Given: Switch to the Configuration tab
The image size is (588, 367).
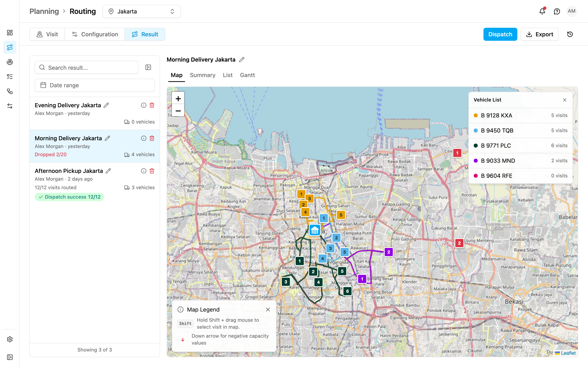Looking at the screenshot, I should click(x=95, y=34).
